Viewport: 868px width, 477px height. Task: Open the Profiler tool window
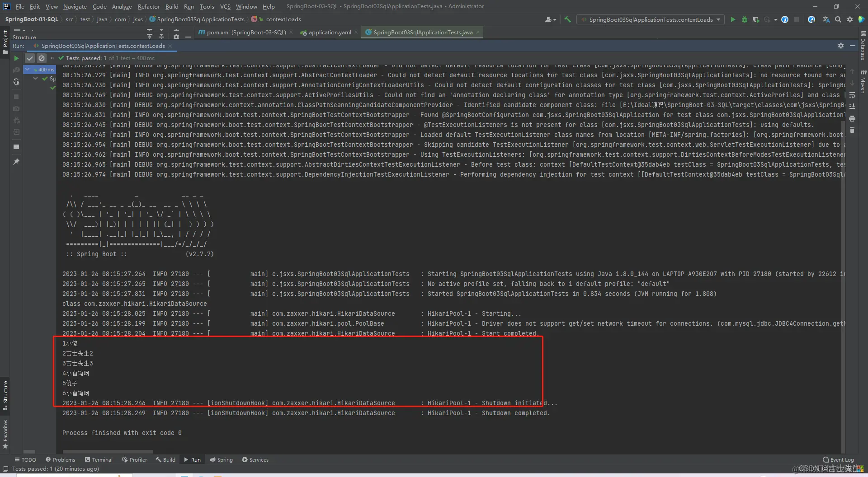pos(134,459)
